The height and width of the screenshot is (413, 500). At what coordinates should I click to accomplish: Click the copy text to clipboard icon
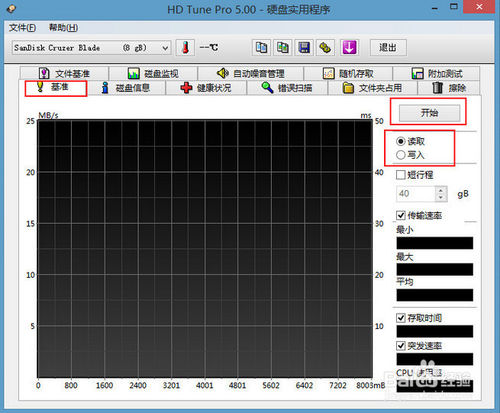tap(261, 48)
